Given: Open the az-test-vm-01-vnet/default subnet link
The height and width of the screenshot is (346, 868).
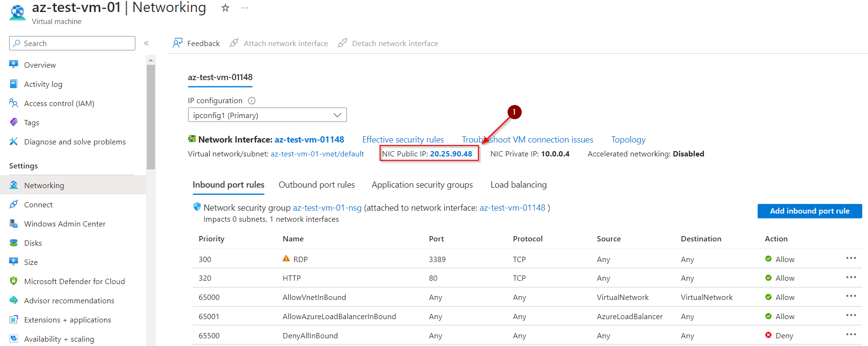Looking at the screenshot, I should point(317,154).
